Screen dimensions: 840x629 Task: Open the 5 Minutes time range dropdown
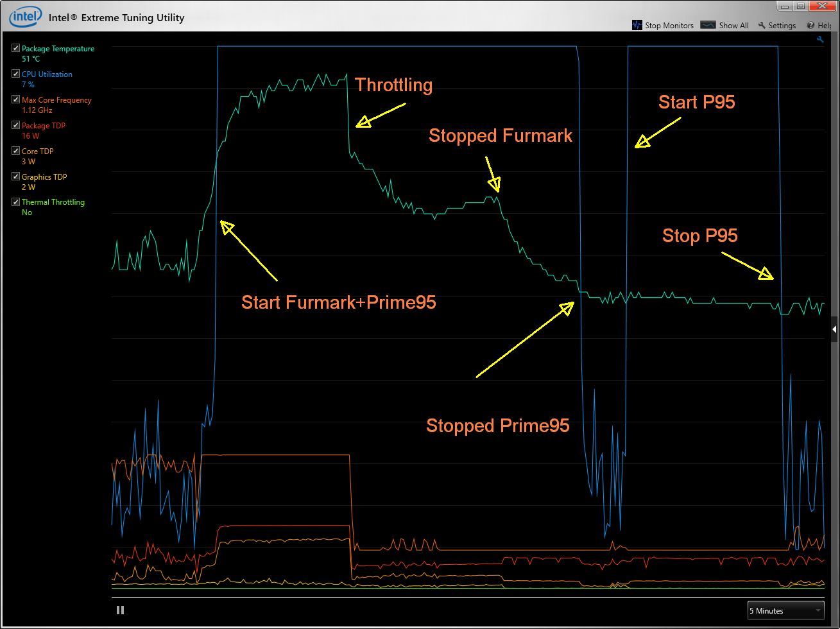786,610
